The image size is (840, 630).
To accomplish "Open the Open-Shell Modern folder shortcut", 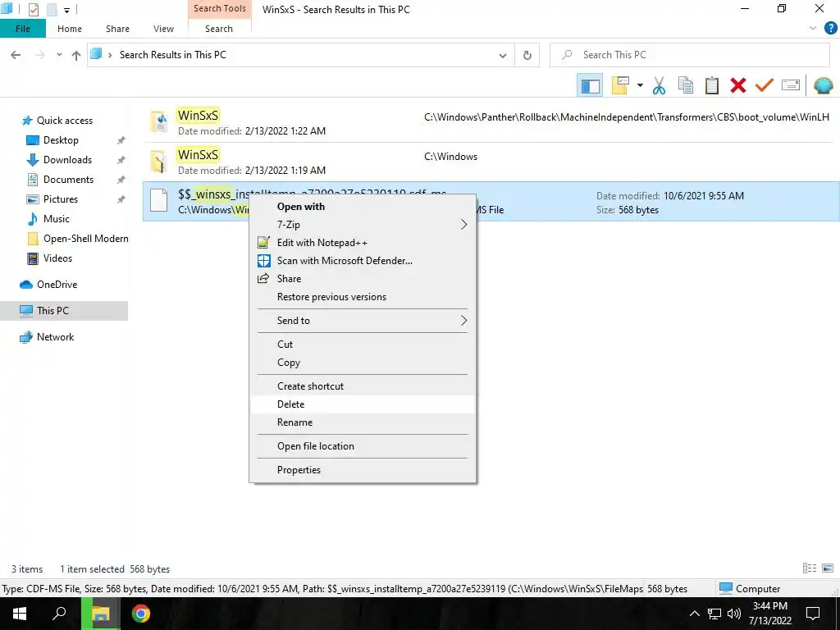I will tap(85, 239).
